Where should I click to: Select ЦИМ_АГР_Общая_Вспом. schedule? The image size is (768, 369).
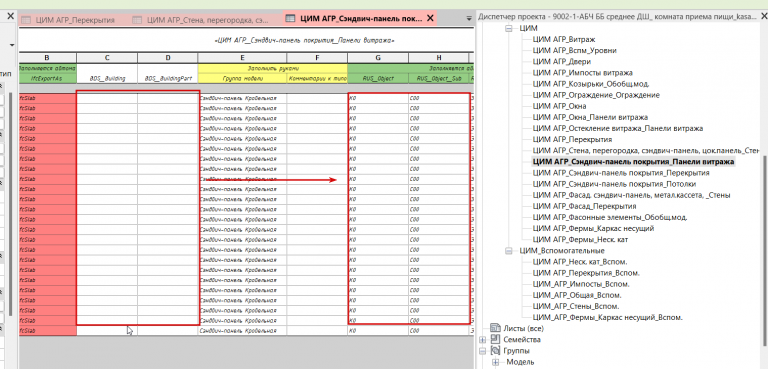pos(576,295)
